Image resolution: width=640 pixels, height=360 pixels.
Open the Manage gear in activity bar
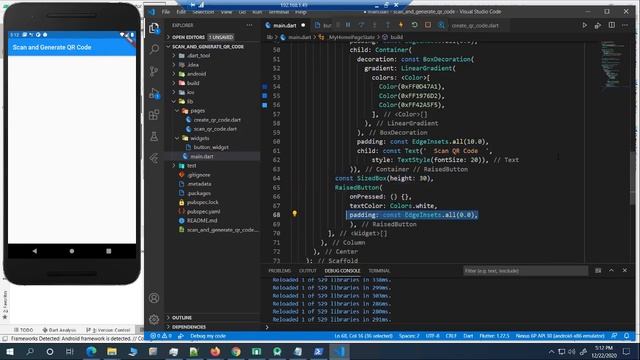click(x=154, y=319)
